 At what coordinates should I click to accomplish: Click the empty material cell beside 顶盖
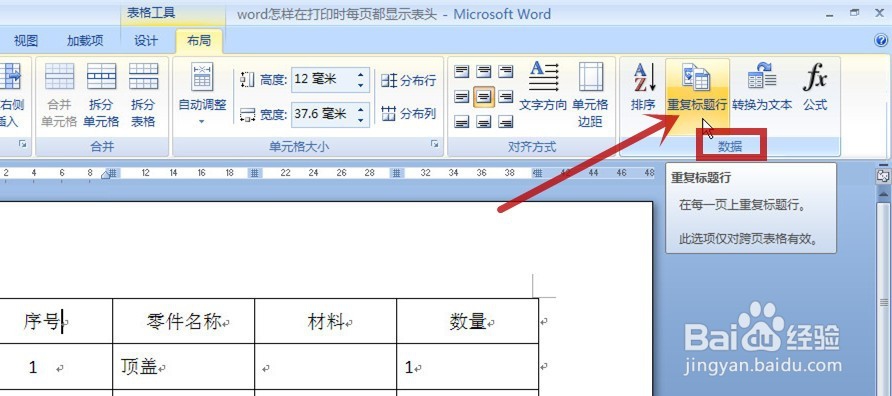tap(325, 367)
